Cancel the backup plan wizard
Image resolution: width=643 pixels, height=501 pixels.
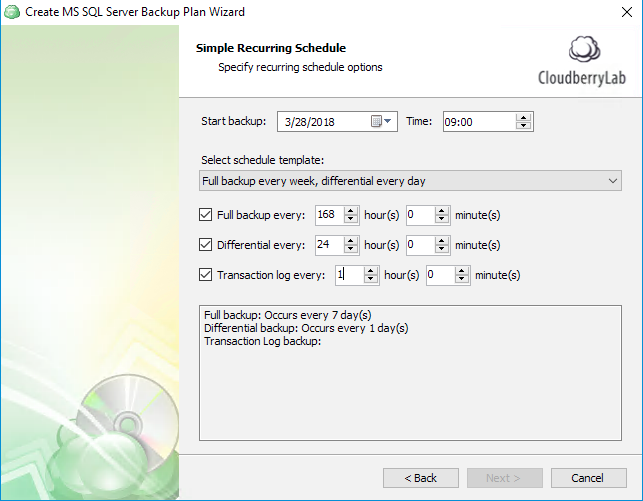click(588, 478)
